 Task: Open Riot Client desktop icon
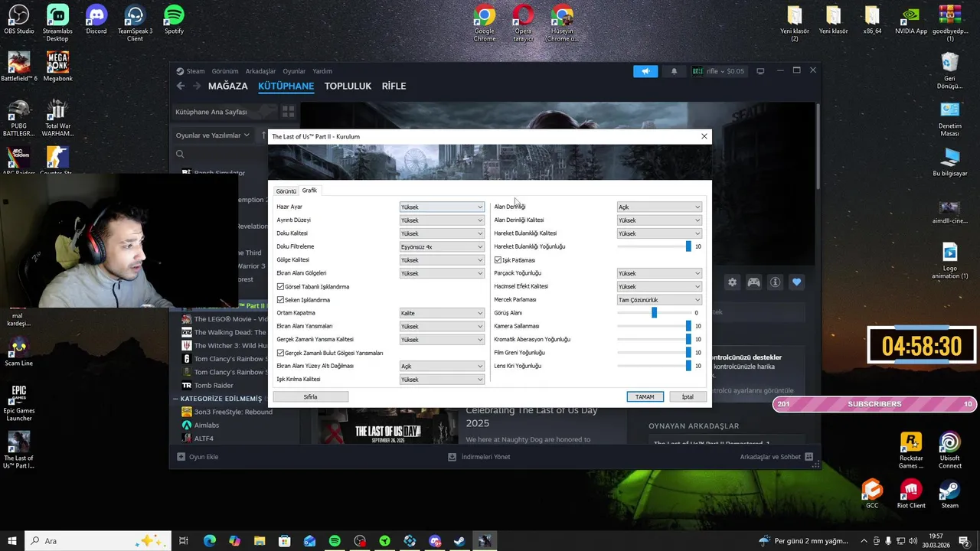coord(911,494)
